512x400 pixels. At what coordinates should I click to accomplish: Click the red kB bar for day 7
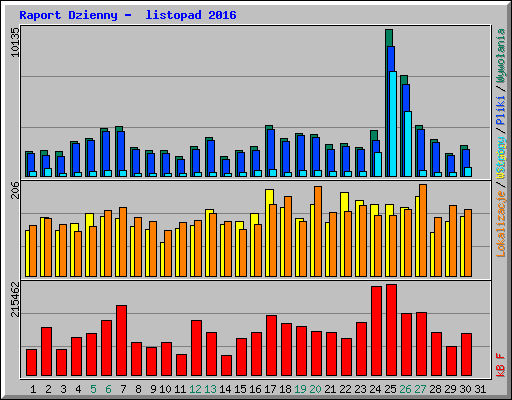[x=121, y=341]
